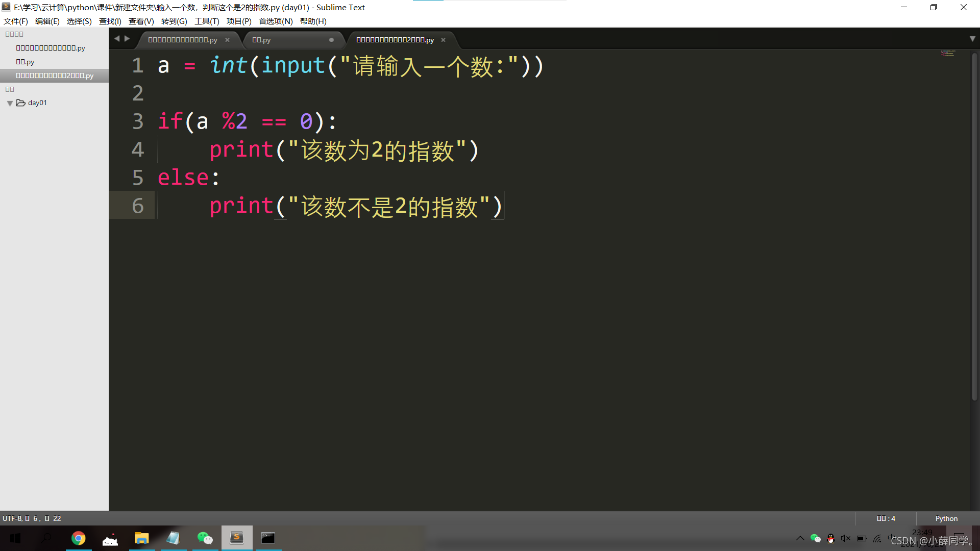Click the minimap code preview
Image resolution: width=980 pixels, height=551 pixels.
[x=948, y=53]
